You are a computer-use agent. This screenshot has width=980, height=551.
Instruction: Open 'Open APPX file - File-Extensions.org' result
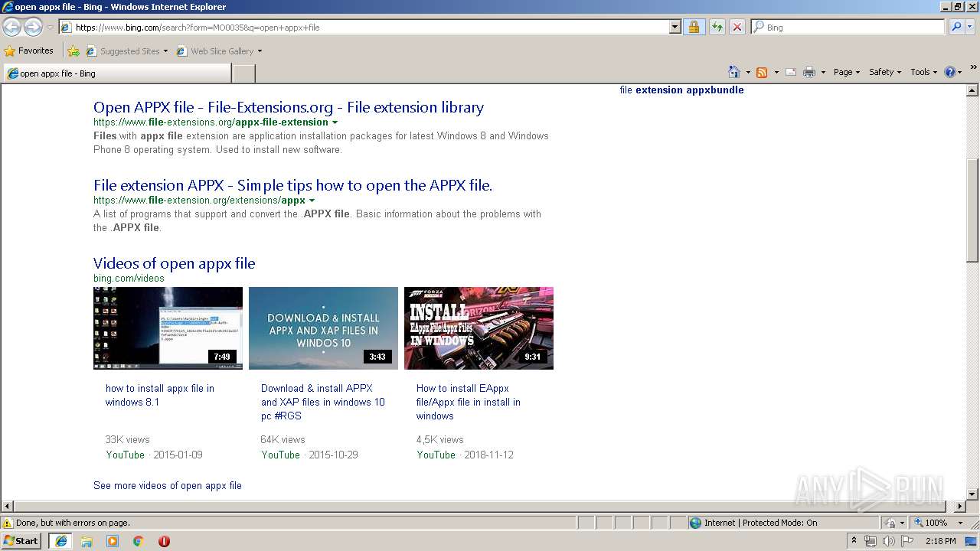289,107
